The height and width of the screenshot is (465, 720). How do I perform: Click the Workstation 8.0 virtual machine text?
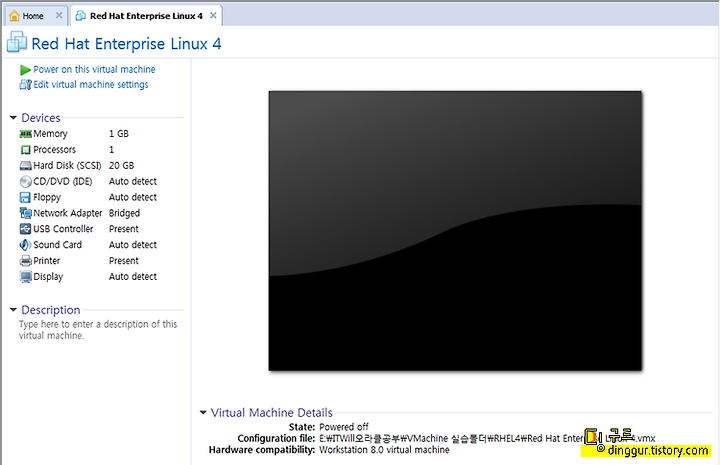coord(384,450)
